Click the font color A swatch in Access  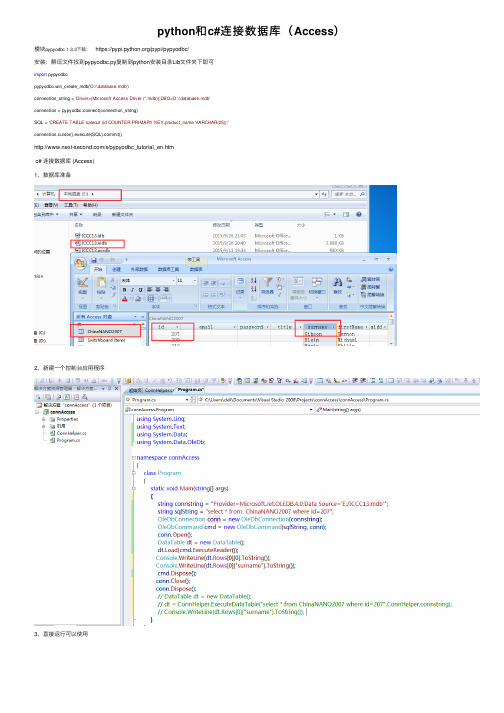pos(125,298)
